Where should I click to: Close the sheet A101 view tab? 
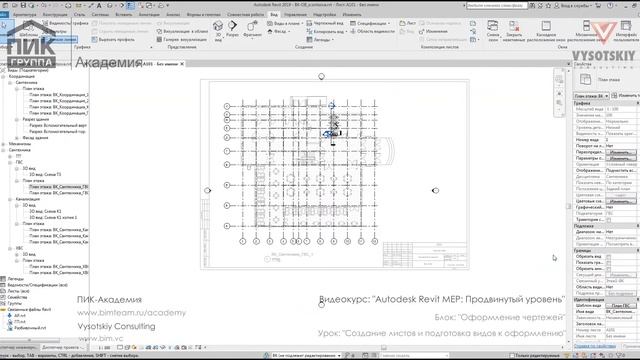tap(182, 64)
